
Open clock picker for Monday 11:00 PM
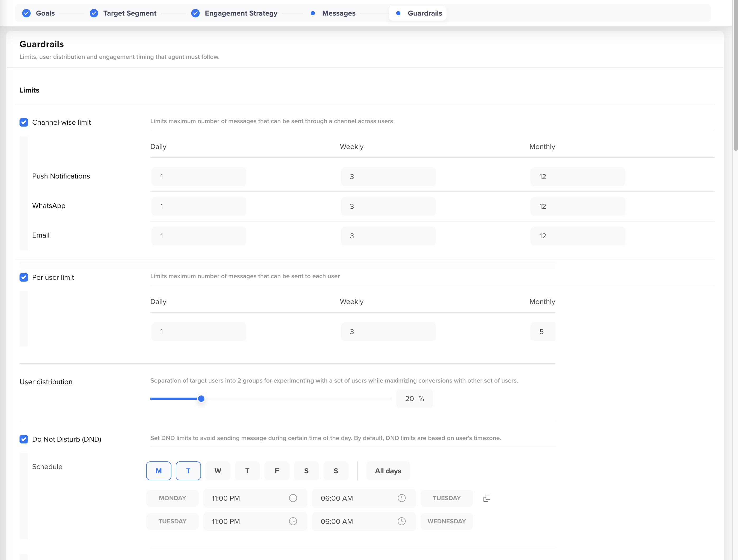point(293,498)
